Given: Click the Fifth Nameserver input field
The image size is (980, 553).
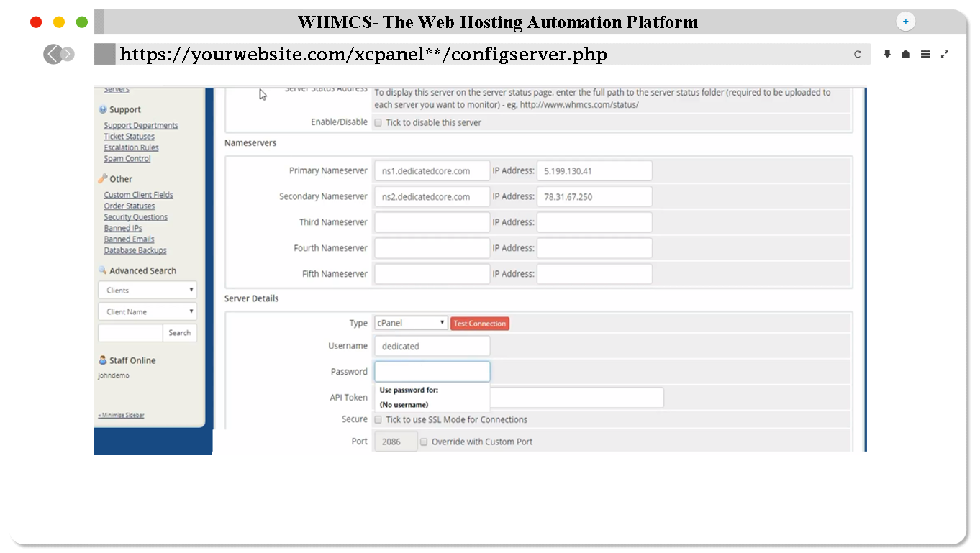Looking at the screenshot, I should 432,274.
